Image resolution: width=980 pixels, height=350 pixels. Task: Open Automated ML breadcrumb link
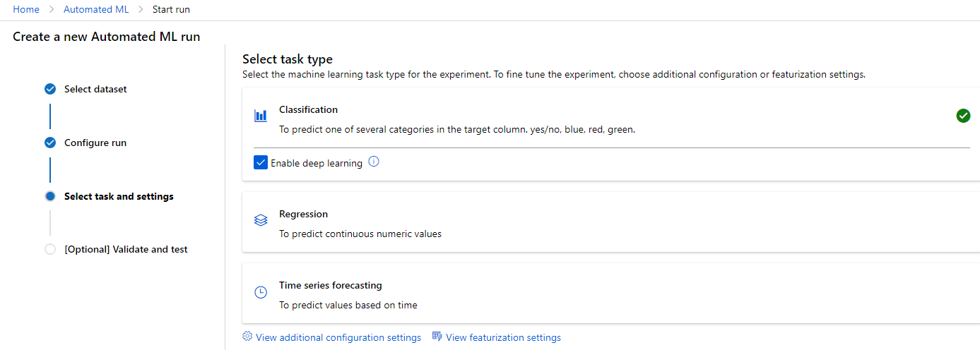click(96, 10)
